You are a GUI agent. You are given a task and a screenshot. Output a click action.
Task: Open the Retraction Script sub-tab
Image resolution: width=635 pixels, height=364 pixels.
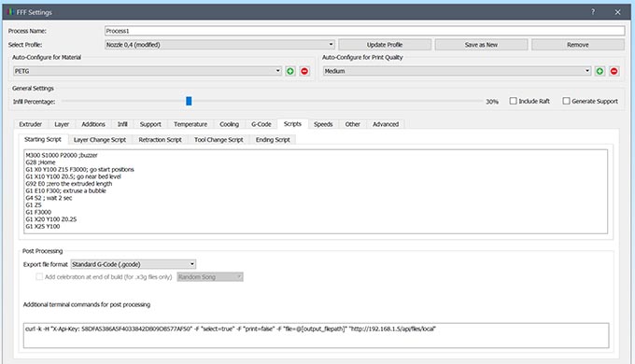[160, 140]
